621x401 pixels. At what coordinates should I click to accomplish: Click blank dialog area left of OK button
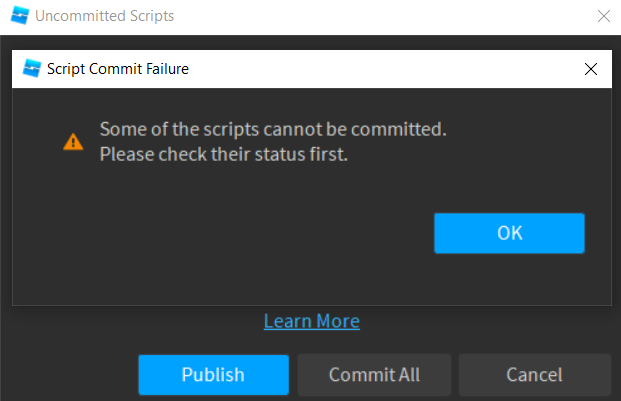tap(230, 233)
